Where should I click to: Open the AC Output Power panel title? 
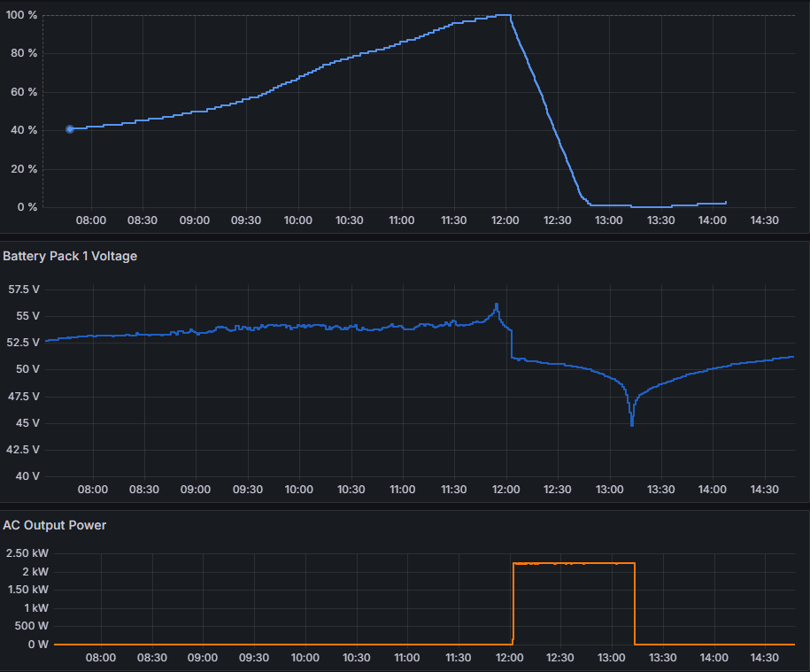(54, 525)
